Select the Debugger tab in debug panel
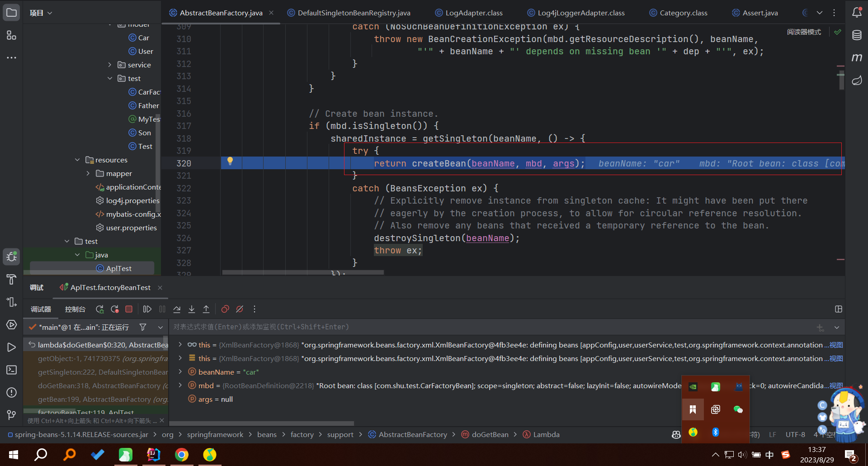This screenshot has width=868, height=466. (41, 309)
